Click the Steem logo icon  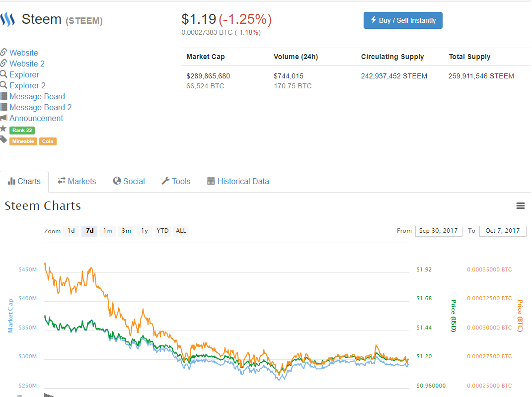coord(7,19)
